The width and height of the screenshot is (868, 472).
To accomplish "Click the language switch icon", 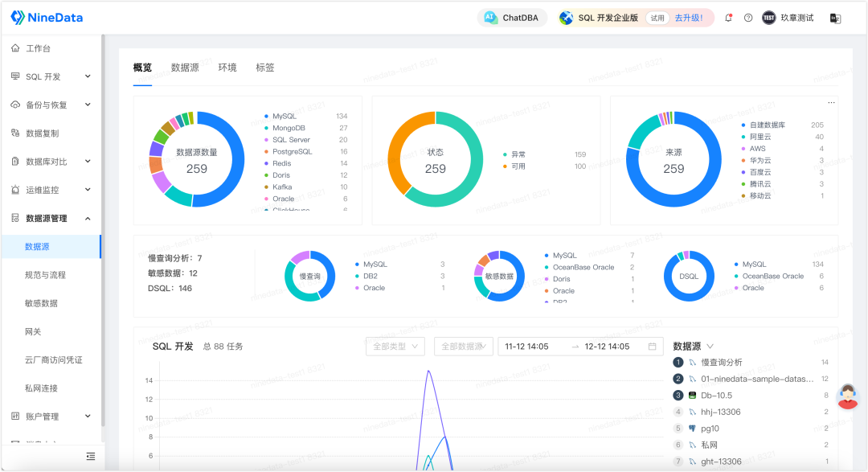I will 835,18.
